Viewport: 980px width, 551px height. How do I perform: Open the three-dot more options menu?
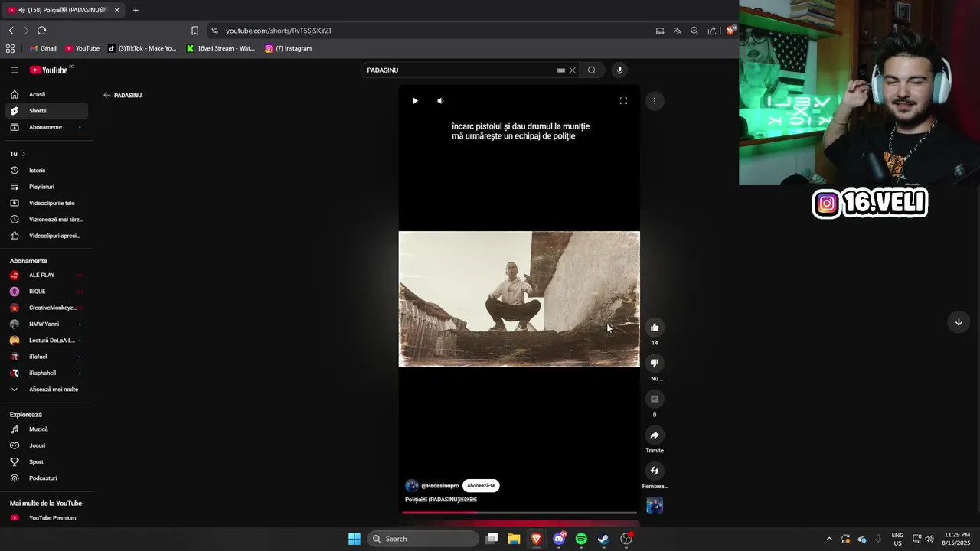(x=655, y=101)
